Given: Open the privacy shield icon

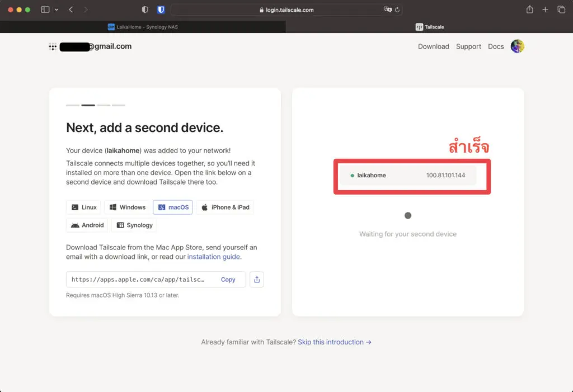Looking at the screenshot, I should click(145, 10).
